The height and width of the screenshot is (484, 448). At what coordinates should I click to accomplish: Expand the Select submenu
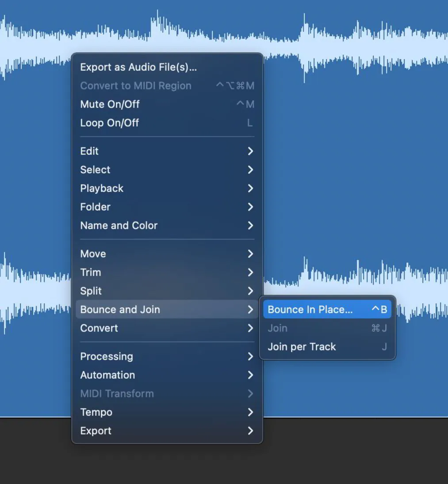[95, 169]
